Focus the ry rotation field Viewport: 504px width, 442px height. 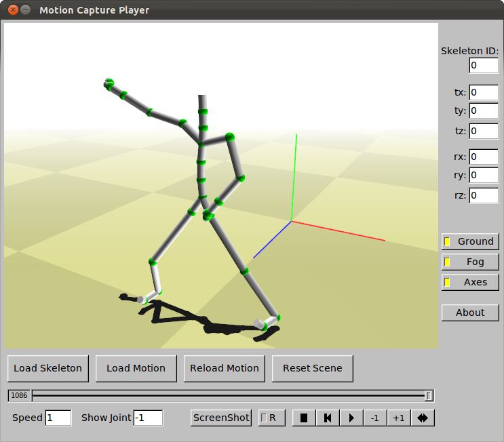point(484,175)
